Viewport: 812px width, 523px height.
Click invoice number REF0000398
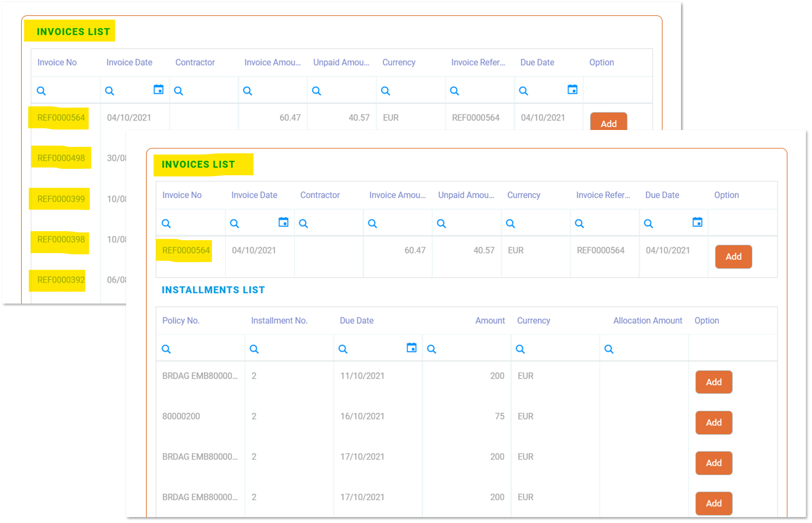coord(61,240)
